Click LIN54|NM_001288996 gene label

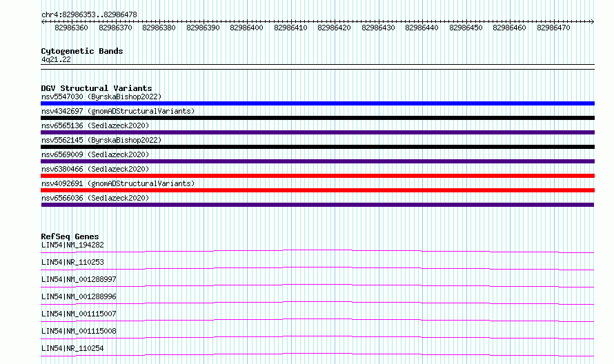(79, 296)
